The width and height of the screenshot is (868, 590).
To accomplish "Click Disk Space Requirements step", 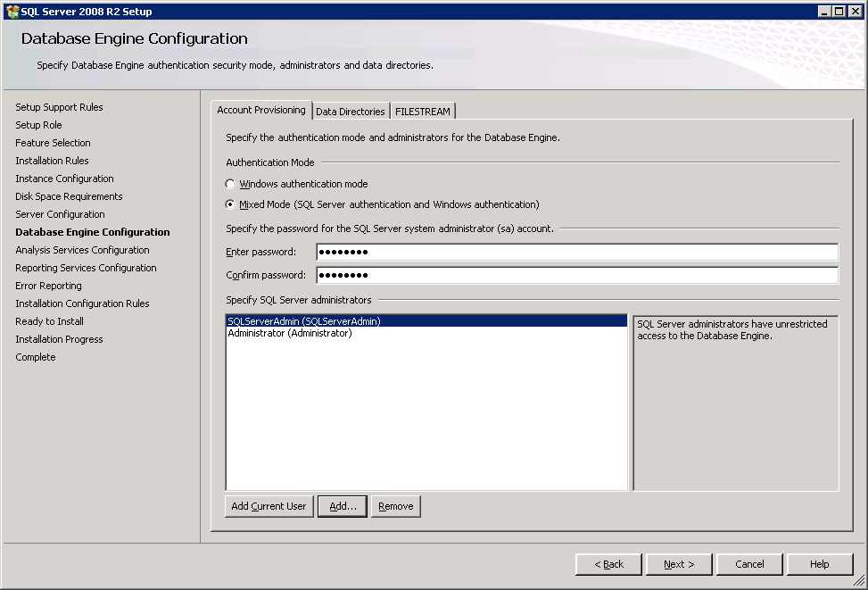I will pyautogui.click(x=70, y=196).
